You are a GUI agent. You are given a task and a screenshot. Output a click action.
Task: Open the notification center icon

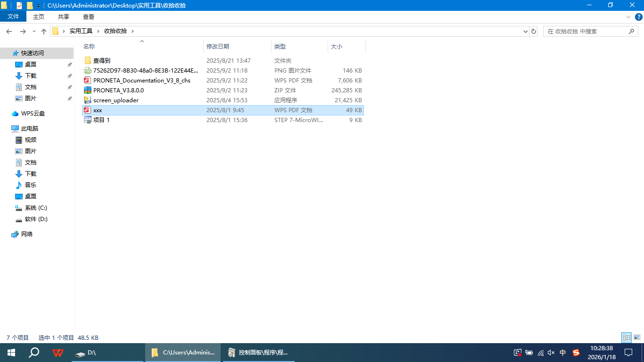pos(628,353)
